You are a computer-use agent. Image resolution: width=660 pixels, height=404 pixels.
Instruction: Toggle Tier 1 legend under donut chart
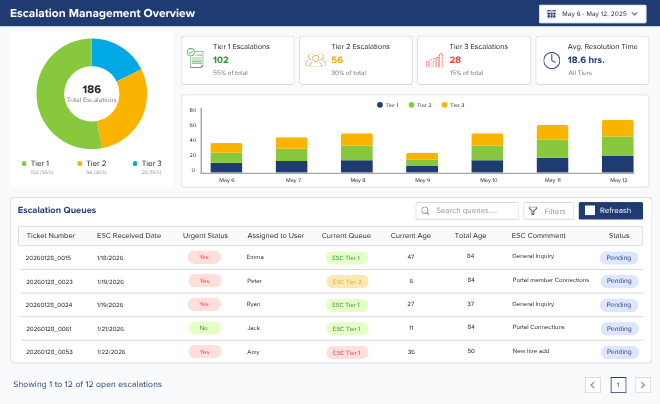(36, 163)
